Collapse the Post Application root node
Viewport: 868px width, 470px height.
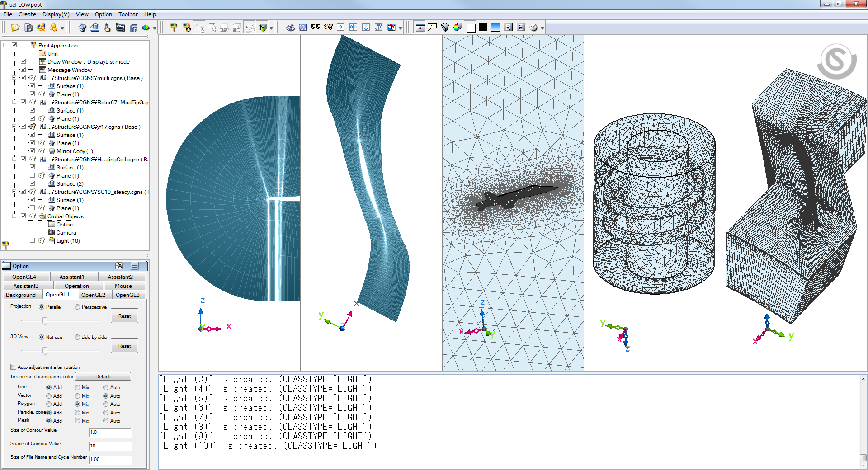pyautogui.click(x=5, y=45)
